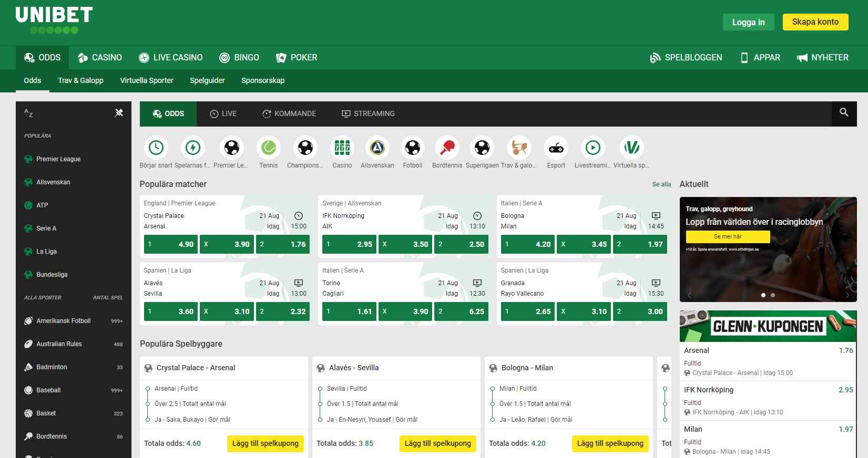Click clock icon for IFK Norrköping - AIK match
This screenshot has width=868, height=458.
[x=477, y=215]
